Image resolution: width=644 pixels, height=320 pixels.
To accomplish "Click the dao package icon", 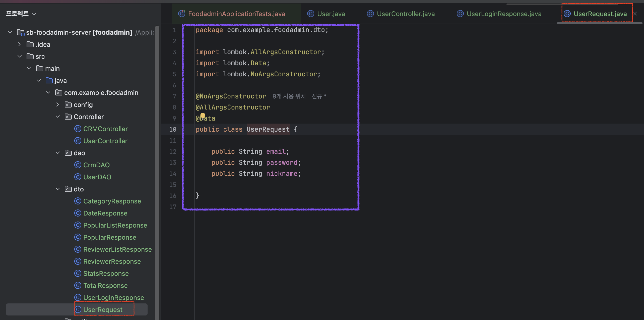I will click(68, 153).
